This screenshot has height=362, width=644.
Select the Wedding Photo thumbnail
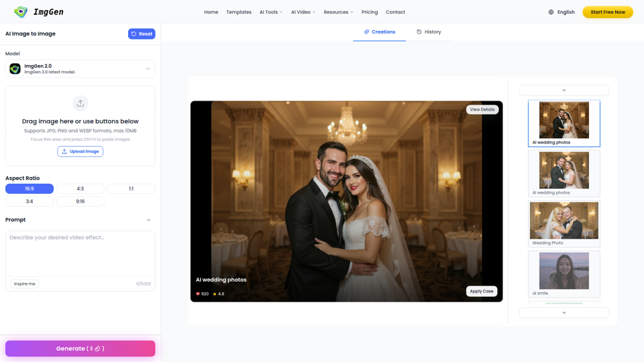coord(564,223)
